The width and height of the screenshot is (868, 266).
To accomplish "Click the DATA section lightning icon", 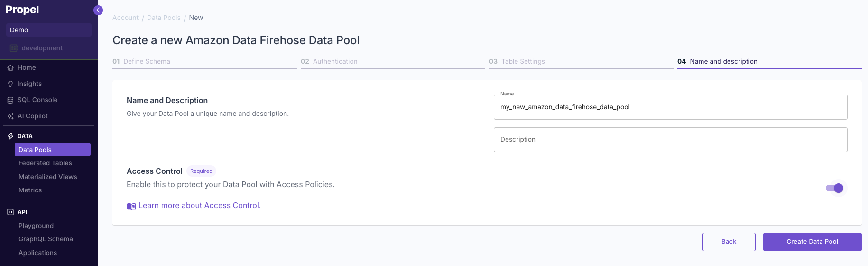I will [10, 136].
